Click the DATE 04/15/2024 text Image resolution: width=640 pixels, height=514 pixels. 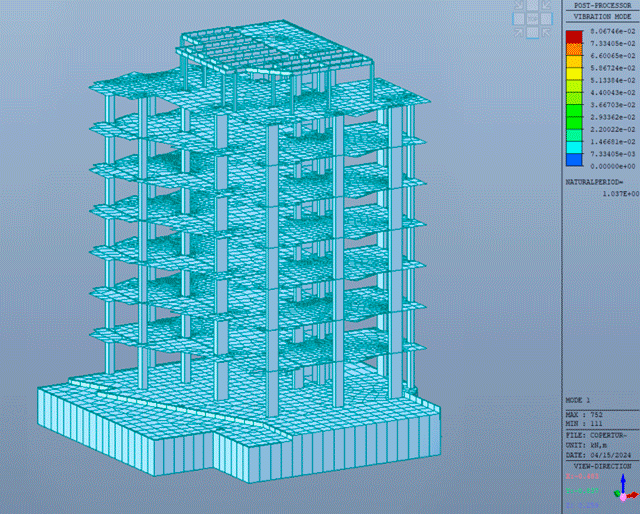[x=597, y=453]
